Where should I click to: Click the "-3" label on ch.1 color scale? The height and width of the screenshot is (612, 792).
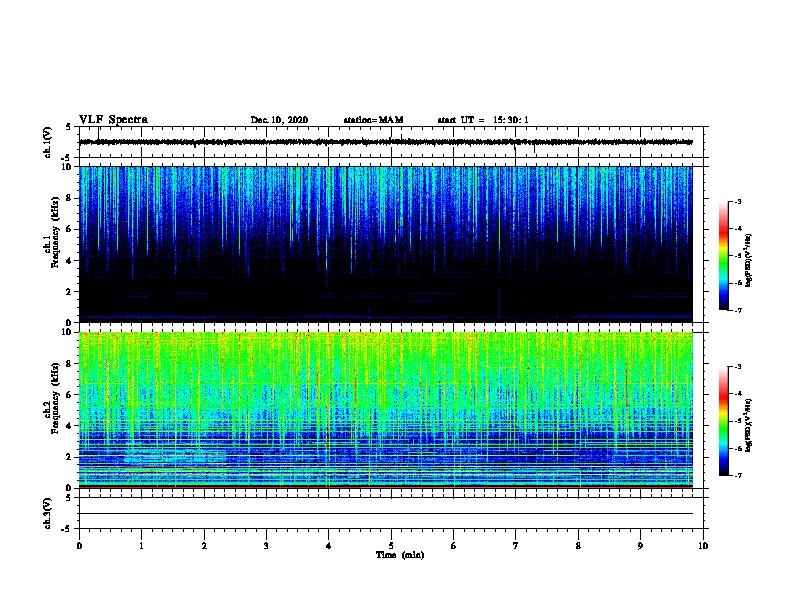click(737, 201)
